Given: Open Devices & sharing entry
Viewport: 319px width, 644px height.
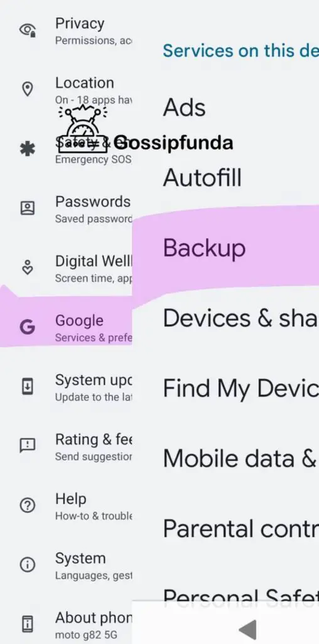Looking at the screenshot, I should coord(241,318).
